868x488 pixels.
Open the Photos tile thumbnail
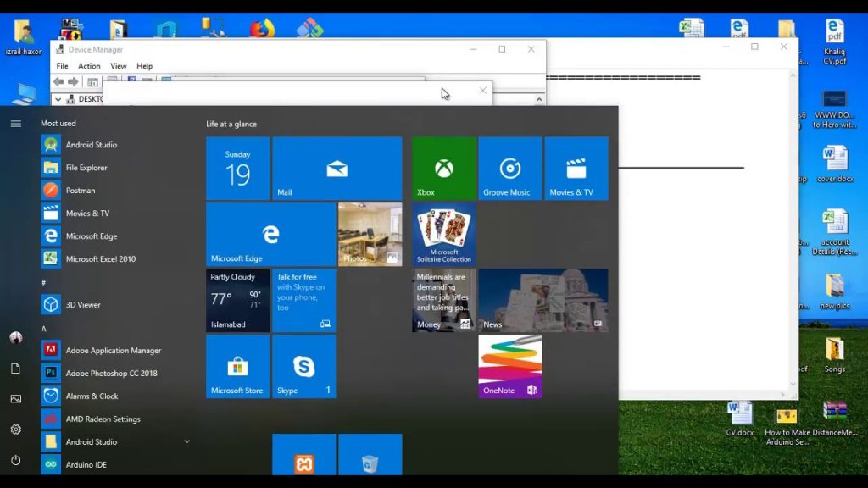370,234
